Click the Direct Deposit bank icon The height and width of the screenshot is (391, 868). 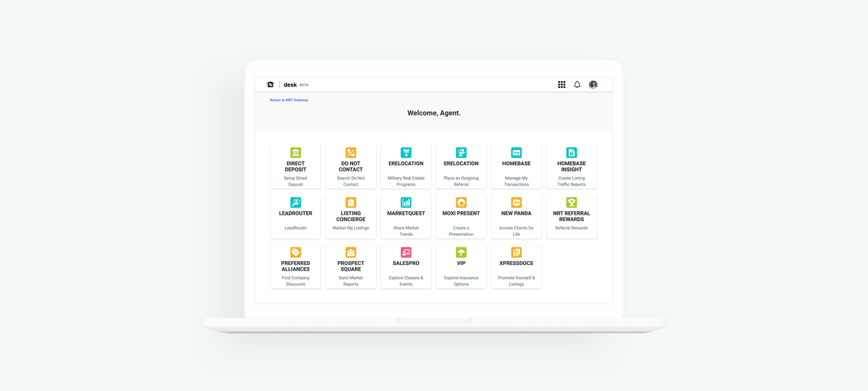coord(296,153)
